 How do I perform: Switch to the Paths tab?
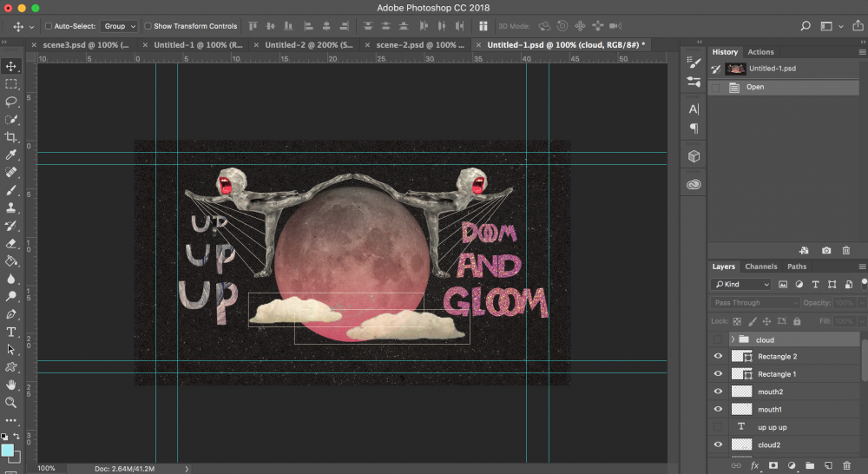click(797, 267)
